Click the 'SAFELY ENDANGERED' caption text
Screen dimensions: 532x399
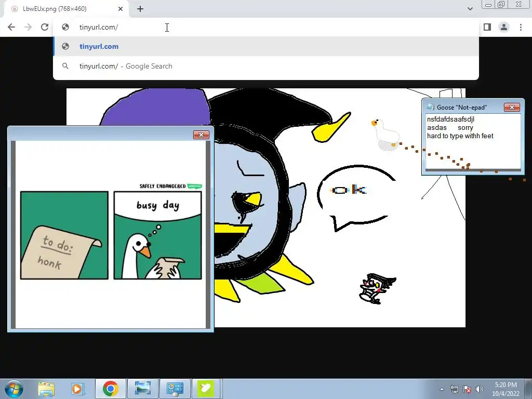pyautogui.click(x=163, y=187)
